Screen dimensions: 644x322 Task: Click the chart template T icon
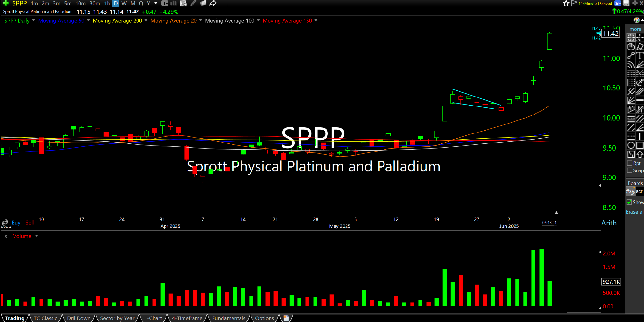click(x=165, y=3)
